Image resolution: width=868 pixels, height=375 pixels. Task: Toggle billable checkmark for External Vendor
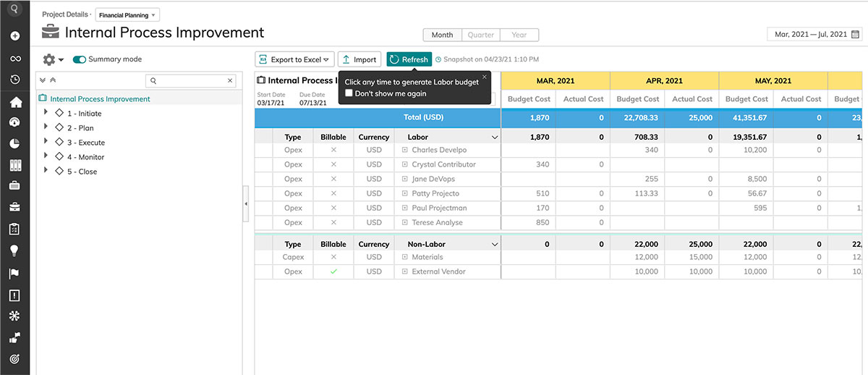(333, 271)
